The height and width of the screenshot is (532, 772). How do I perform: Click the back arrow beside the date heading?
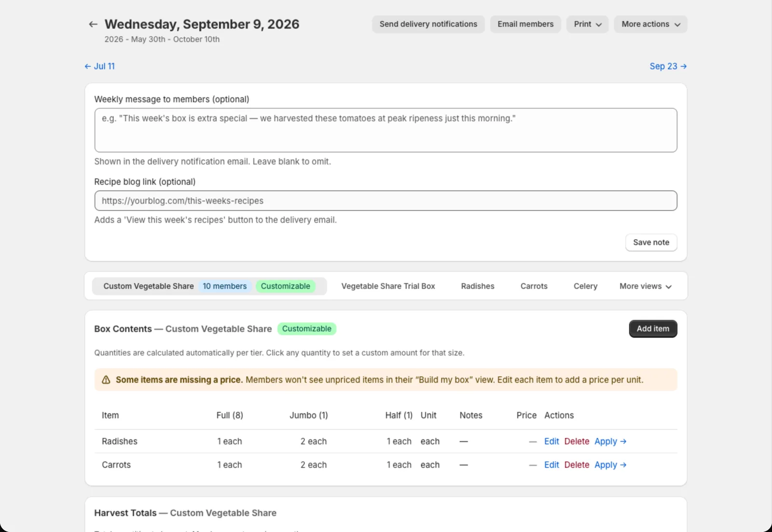[x=93, y=24]
